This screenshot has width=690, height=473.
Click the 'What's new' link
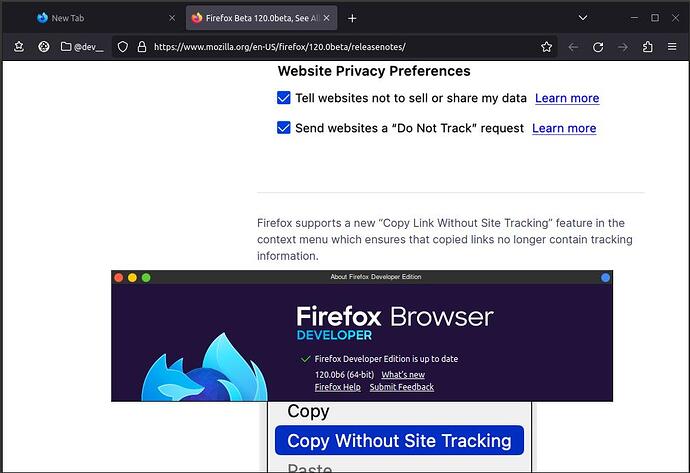(403, 375)
